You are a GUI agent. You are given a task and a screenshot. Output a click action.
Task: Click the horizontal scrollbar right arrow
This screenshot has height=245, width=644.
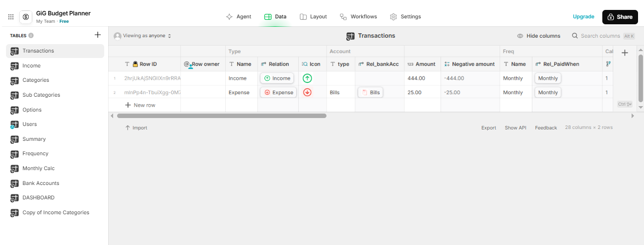633,116
